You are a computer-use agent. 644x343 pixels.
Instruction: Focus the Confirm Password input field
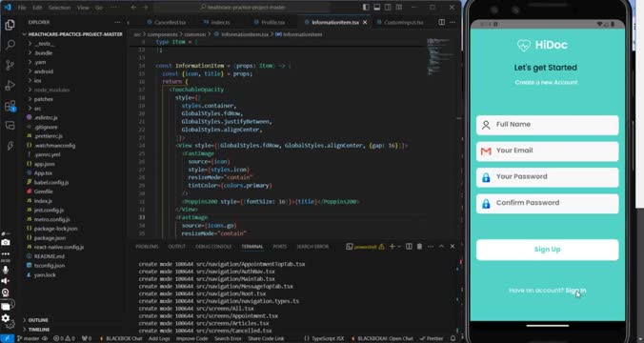coord(547,203)
